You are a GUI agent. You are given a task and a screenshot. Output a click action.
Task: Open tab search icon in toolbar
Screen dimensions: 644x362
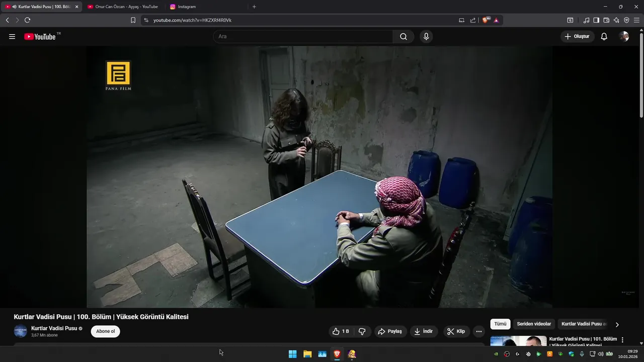pyautogui.click(x=570, y=20)
